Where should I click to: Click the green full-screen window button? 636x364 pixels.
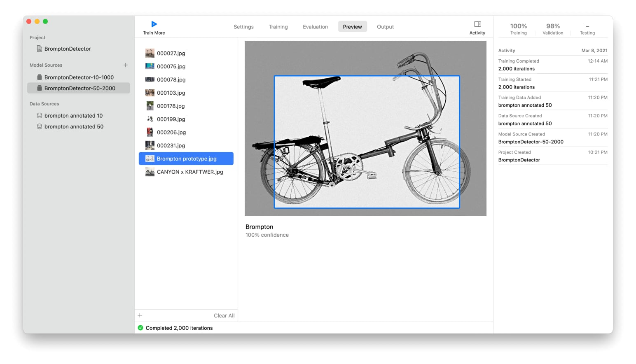click(45, 21)
